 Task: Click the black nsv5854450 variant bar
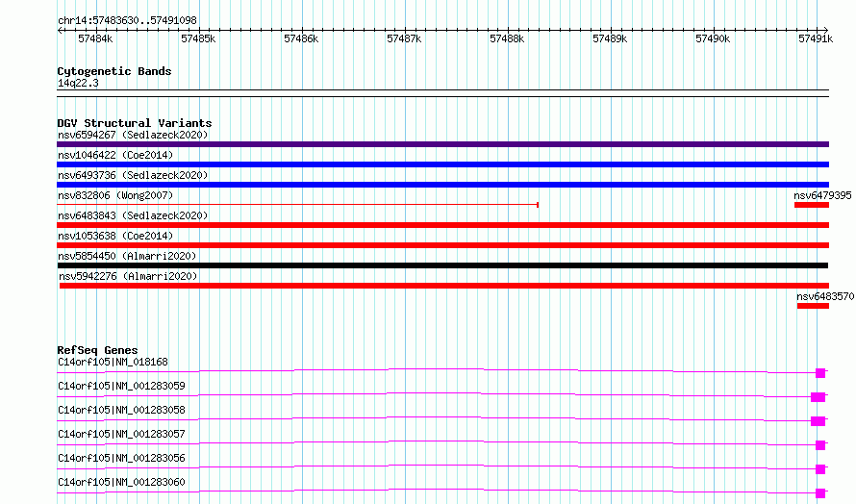(x=442, y=265)
